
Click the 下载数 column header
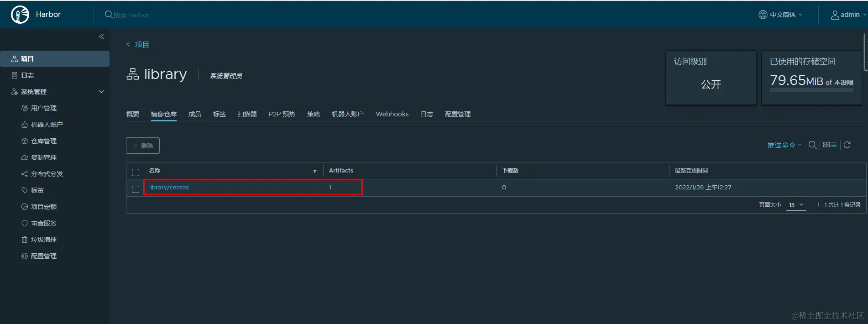point(511,171)
